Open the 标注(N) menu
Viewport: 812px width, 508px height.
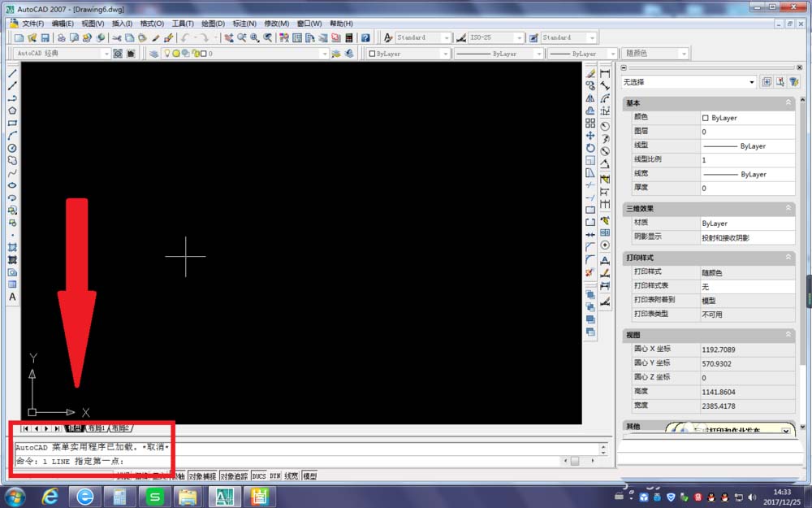click(244, 24)
